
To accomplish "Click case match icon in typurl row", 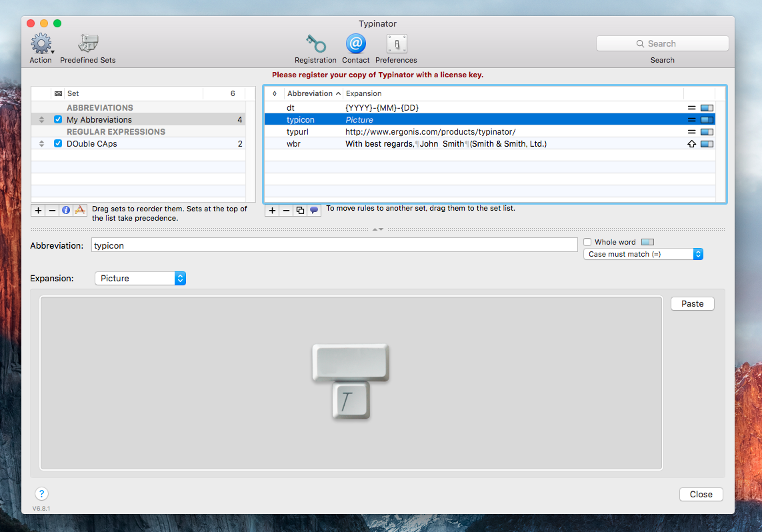I will [691, 131].
